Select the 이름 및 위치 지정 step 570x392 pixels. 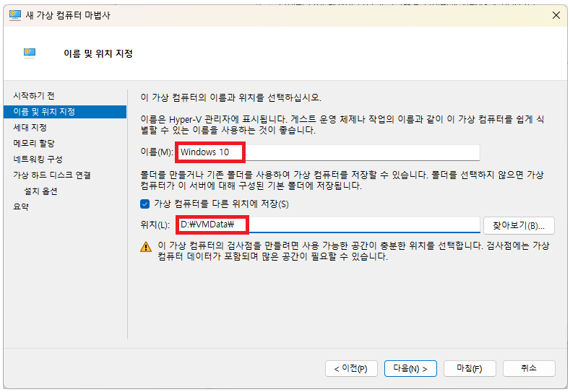65,111
